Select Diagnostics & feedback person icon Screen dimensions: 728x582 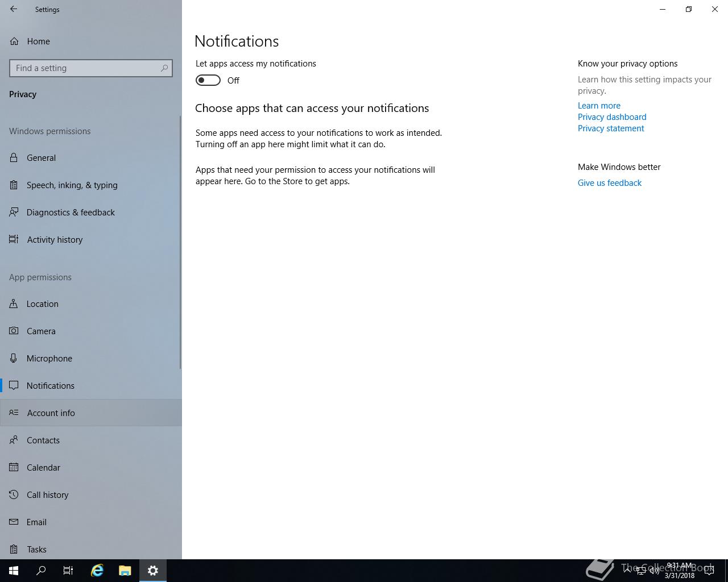(x=14, y=213)
